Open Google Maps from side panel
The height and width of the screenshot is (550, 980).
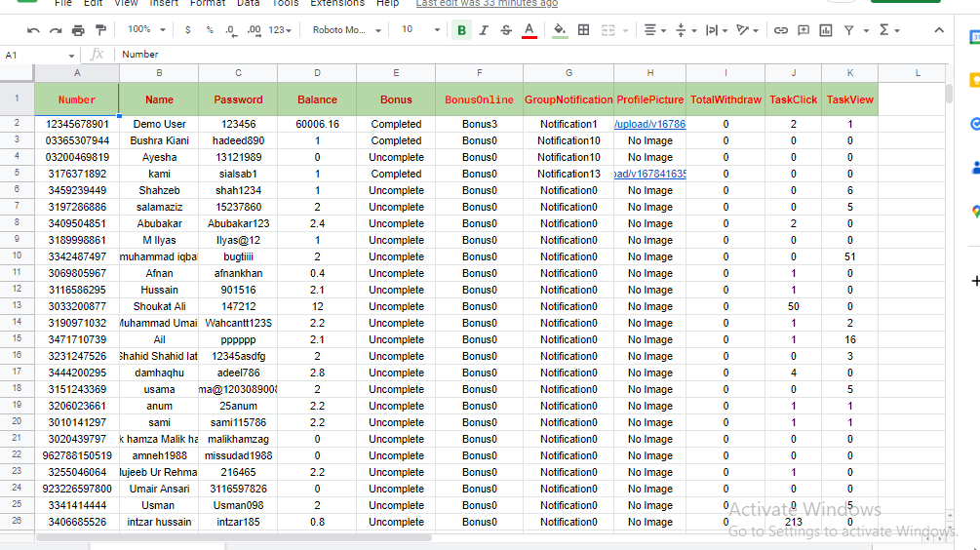(x=975, y=212)
